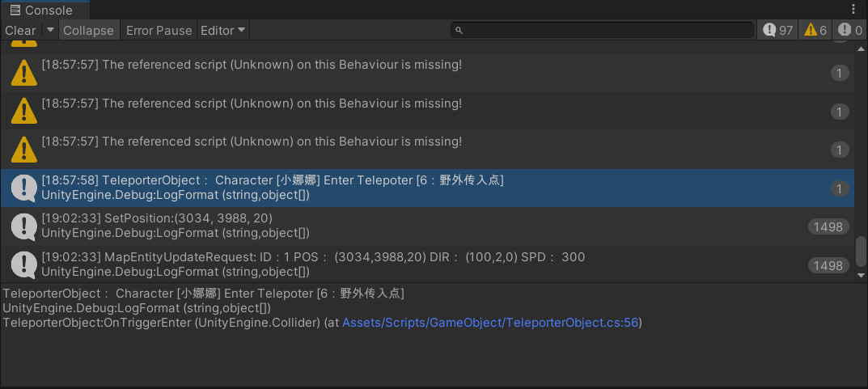The height and width of the screenshot is (389, 868).
Task: Hide info messages using the 97 counter
Action: [x=777, y=30]
